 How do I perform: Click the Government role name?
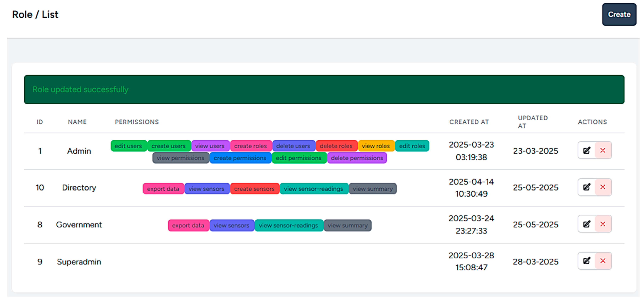(x=79, y=225)
